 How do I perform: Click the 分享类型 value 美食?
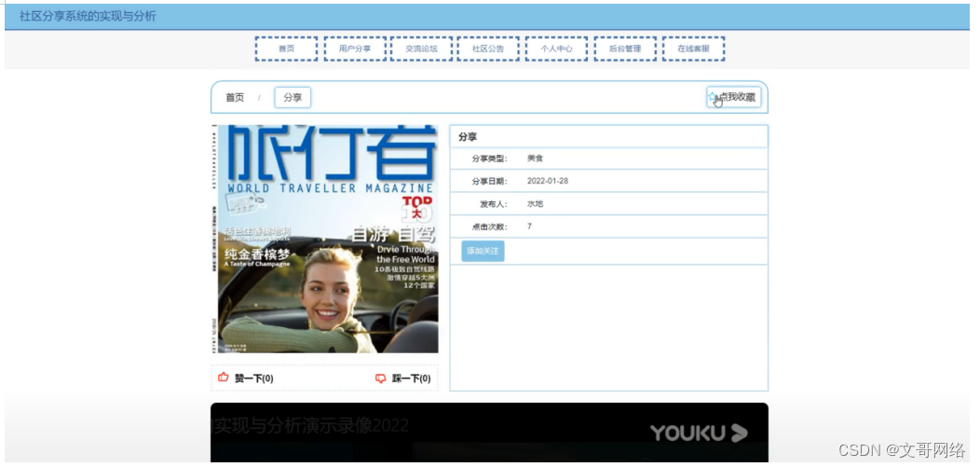[x=535, y=158]
